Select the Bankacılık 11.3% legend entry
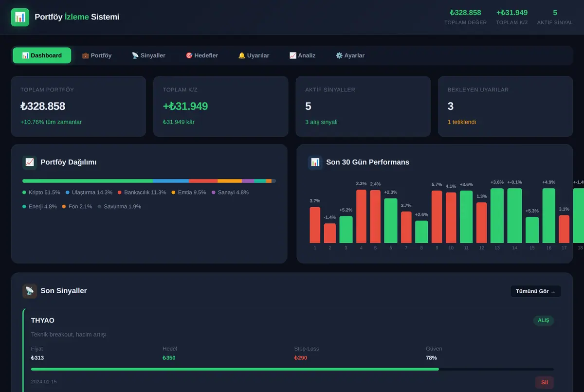 (142, 193)
